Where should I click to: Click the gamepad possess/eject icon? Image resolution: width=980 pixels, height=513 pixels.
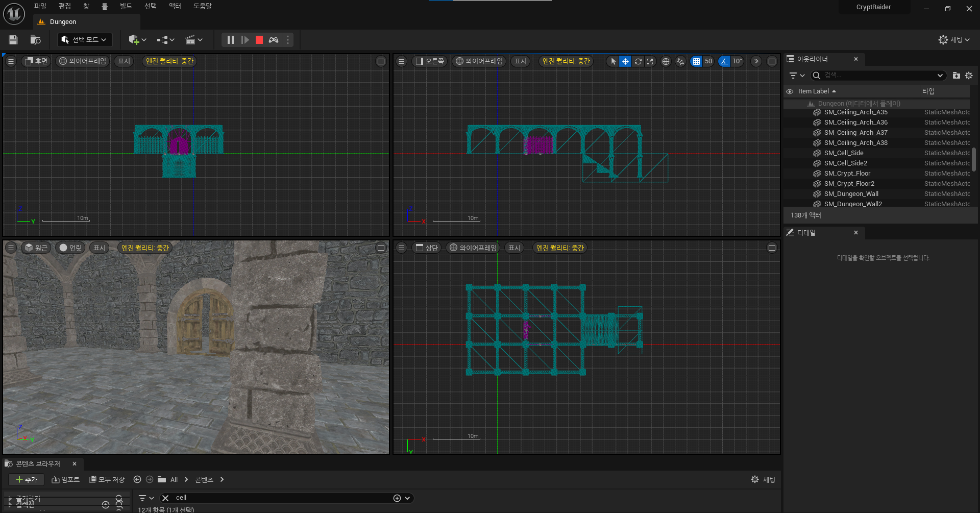pos(274,40)
